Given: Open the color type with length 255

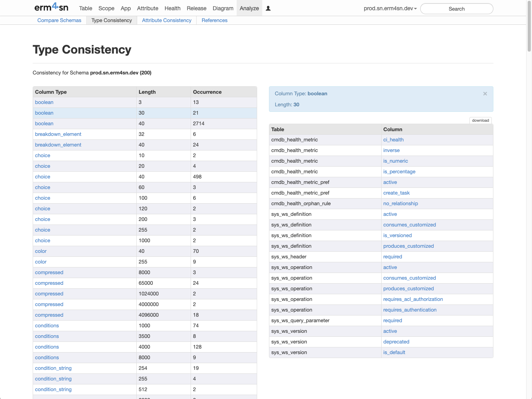Looking at the screenshot, I should pyautogui.click(x=41, y=262).
